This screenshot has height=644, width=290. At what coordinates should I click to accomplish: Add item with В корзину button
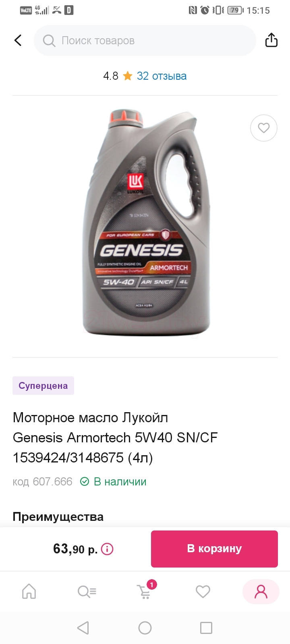pyautogui.click(x=214, y=549)
